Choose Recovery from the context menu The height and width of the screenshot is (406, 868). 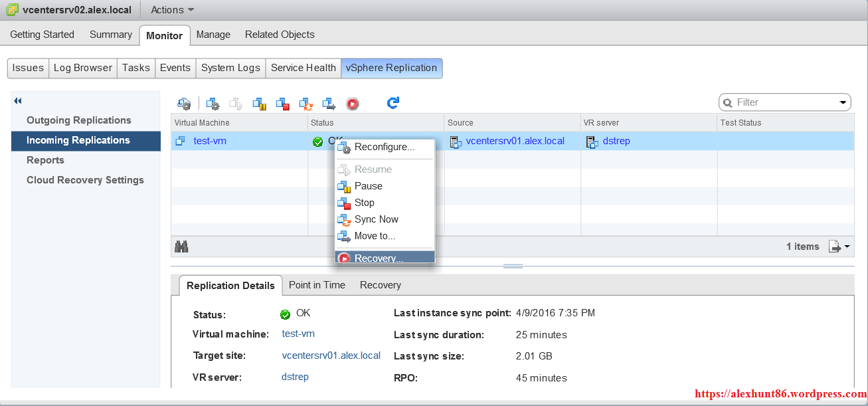click(379, 258)
